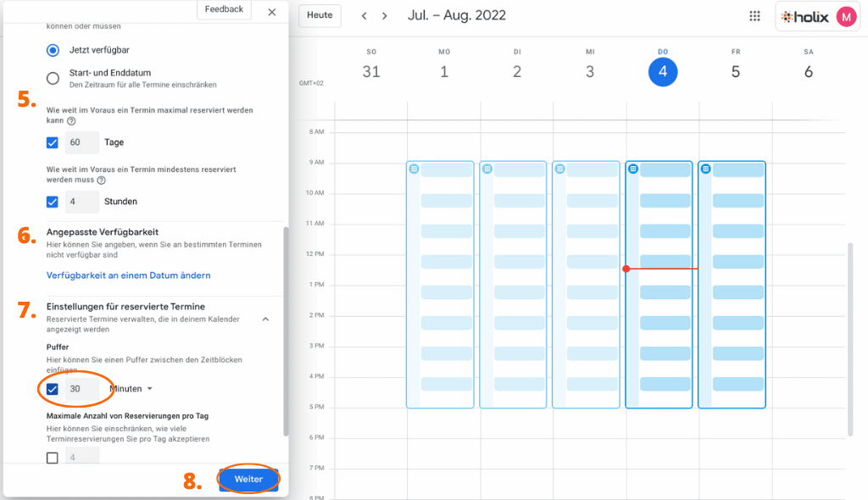Screen dimensions: 868x500
Task: Collapse the 'Einstellungen für reservierte Termine' section
Action: coord(265,318)
